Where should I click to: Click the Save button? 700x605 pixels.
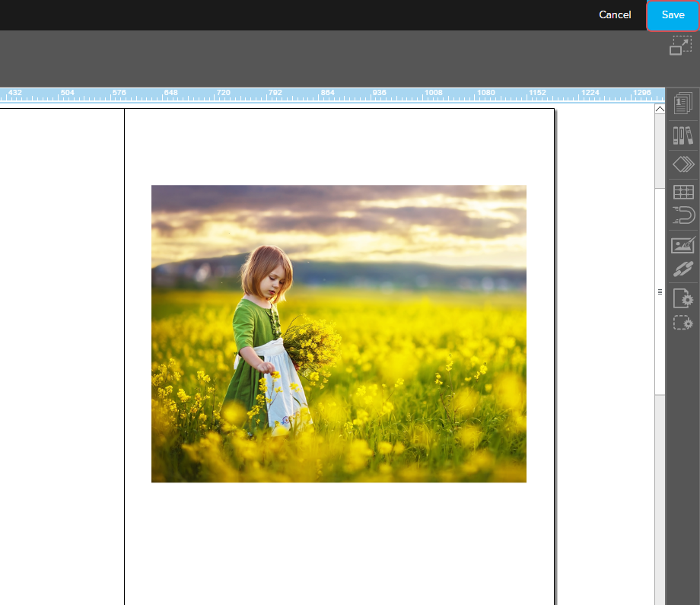pyautogui.click(x=673, y=15)
